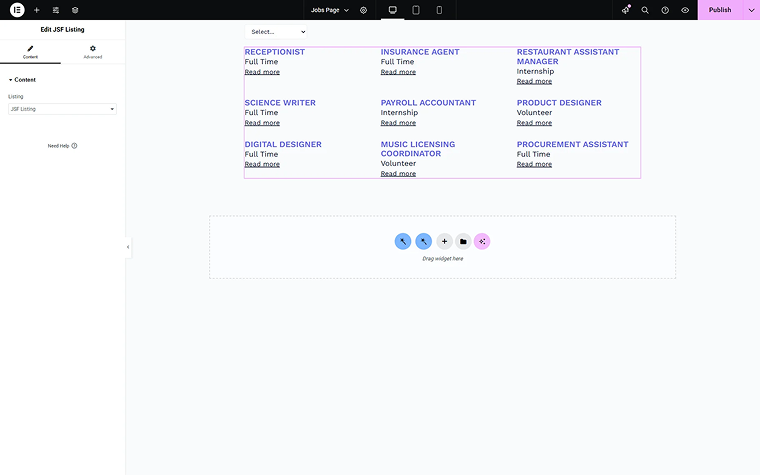Preview changes with eye icon
The image size is (760, 475).
click(x=685, y=10)
